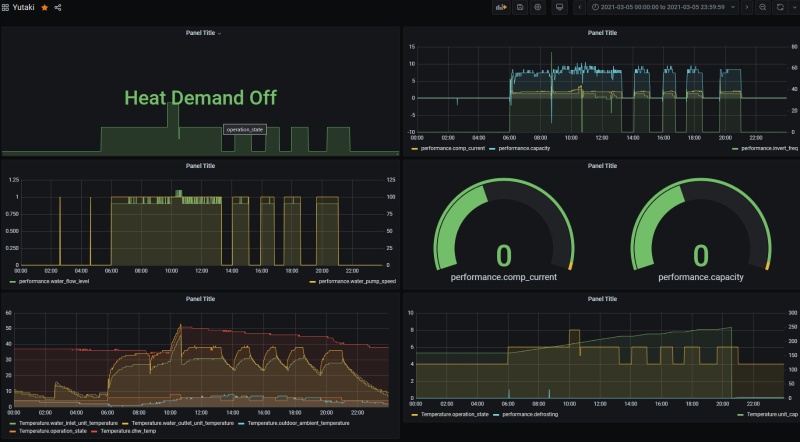Zoom out the time range
The image size is (800, 442).
click(763, 7)
